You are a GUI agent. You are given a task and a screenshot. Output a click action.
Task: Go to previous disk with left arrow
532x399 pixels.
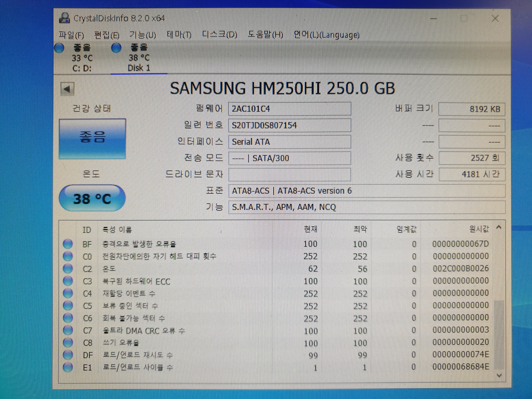pos(67,89)
